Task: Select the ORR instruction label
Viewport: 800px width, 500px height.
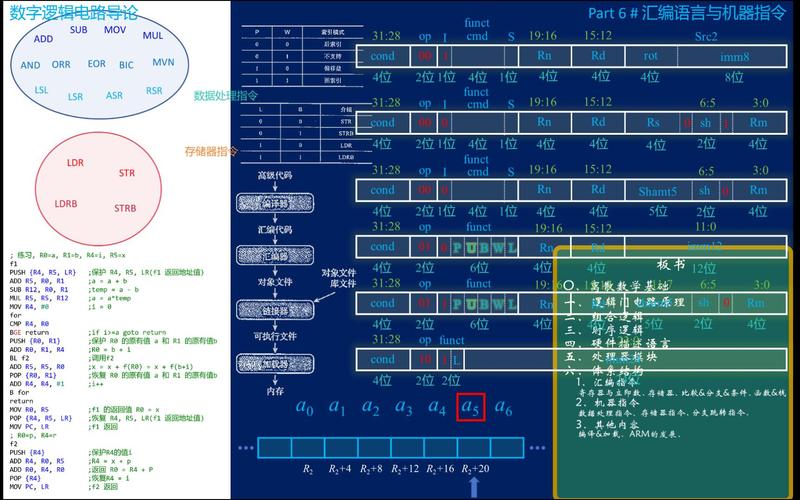Action: tap(61, 65)
